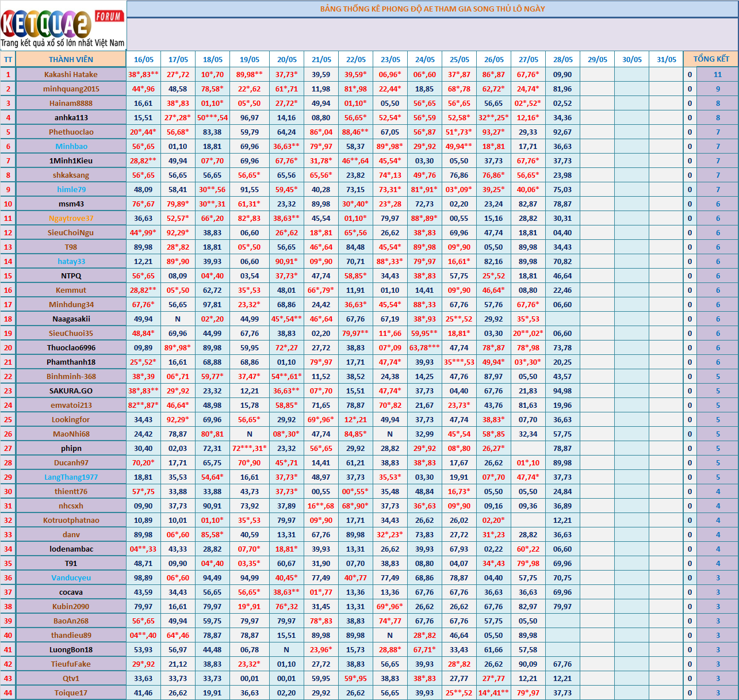Image resolution: width=739 pixels, height=700 pixels.
Task: Open member Kakashi Hatake's name
Action: 71,74
